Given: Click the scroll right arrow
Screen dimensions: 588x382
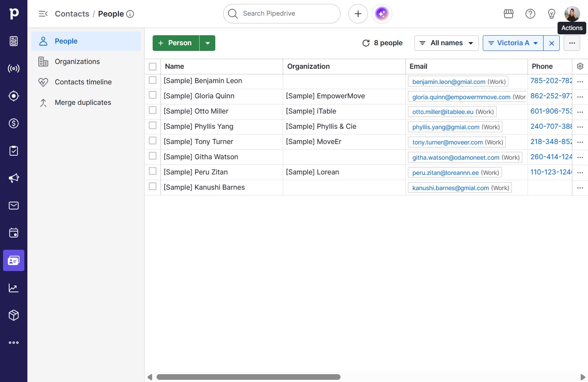Looking at the screenshot, I should pyautogui.click(x=583, y=377).
